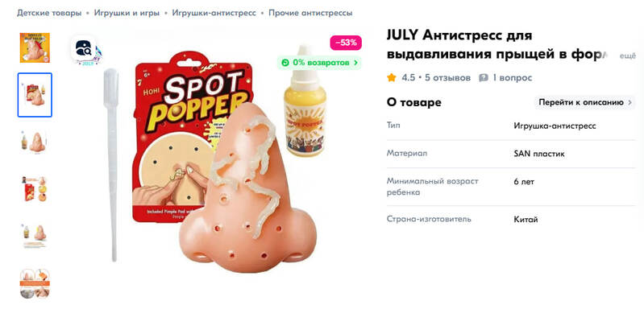
Task: Select the third thumbnail with nose and bottle
Action: pyautogui.click(x=35, y=142)
